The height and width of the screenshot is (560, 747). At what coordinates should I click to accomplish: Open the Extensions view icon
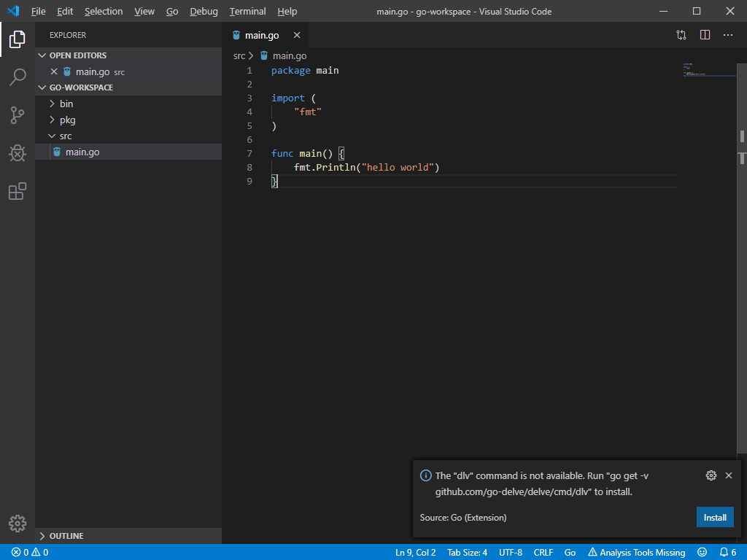pos(18,191)
